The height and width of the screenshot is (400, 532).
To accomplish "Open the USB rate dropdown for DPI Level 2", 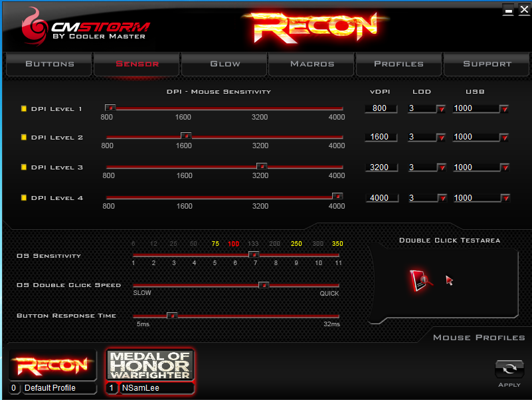I will click(x=505, y=138).
